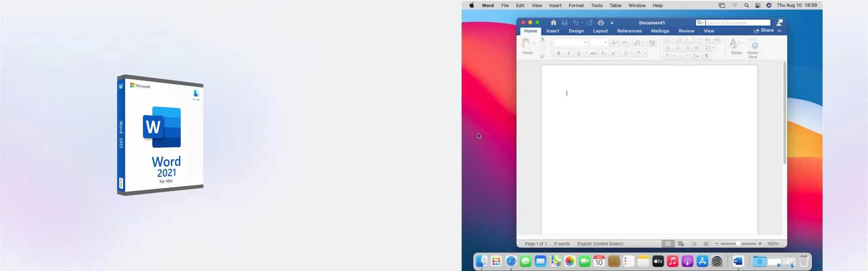868x271 pixels.
Task: Click the Multilevel List icon
Action: click(x=693, y=40)
